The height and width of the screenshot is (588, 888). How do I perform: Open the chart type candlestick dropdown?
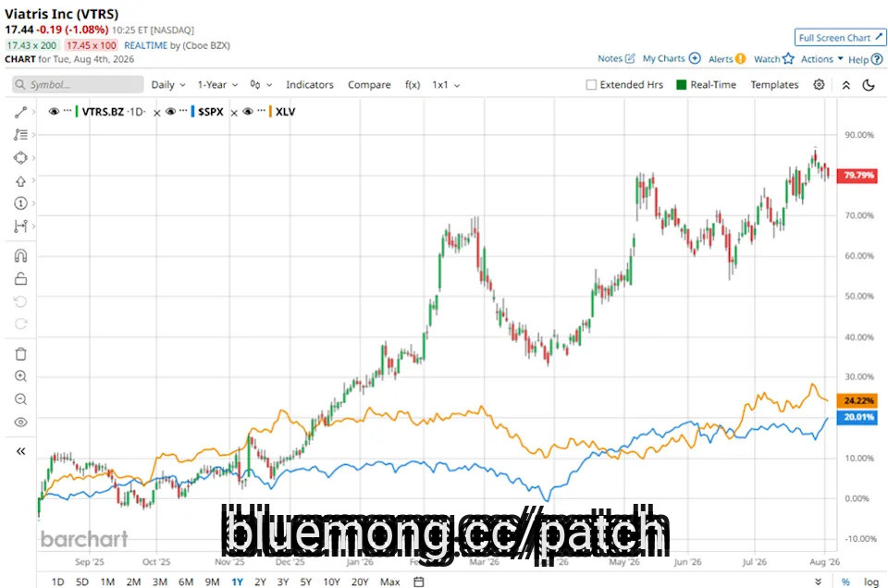pos(261,85)
